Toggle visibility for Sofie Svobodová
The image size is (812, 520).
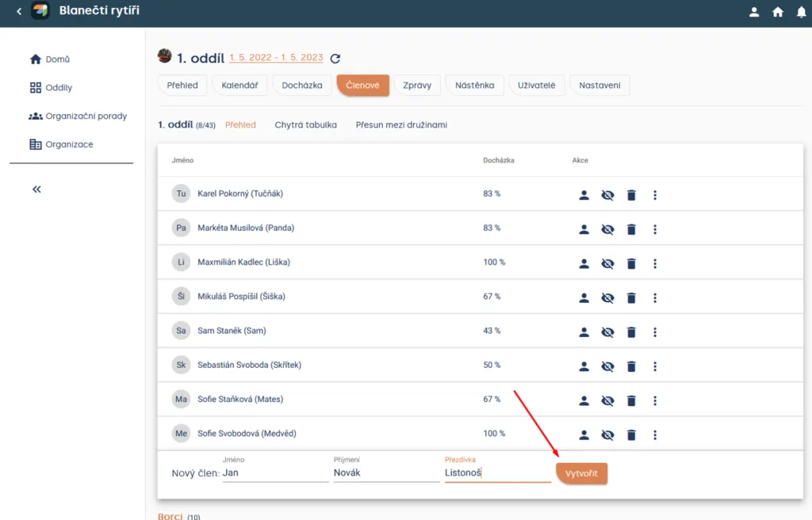607,435
